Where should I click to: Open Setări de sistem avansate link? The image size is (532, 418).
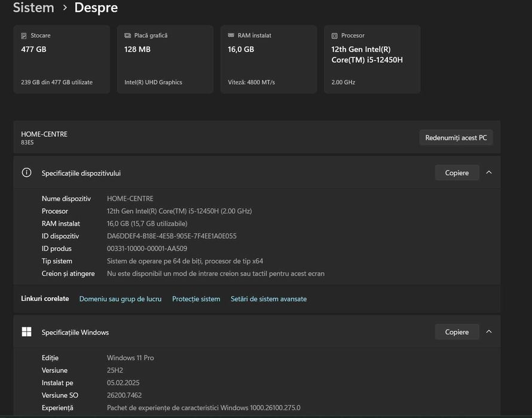click(269, 299)
